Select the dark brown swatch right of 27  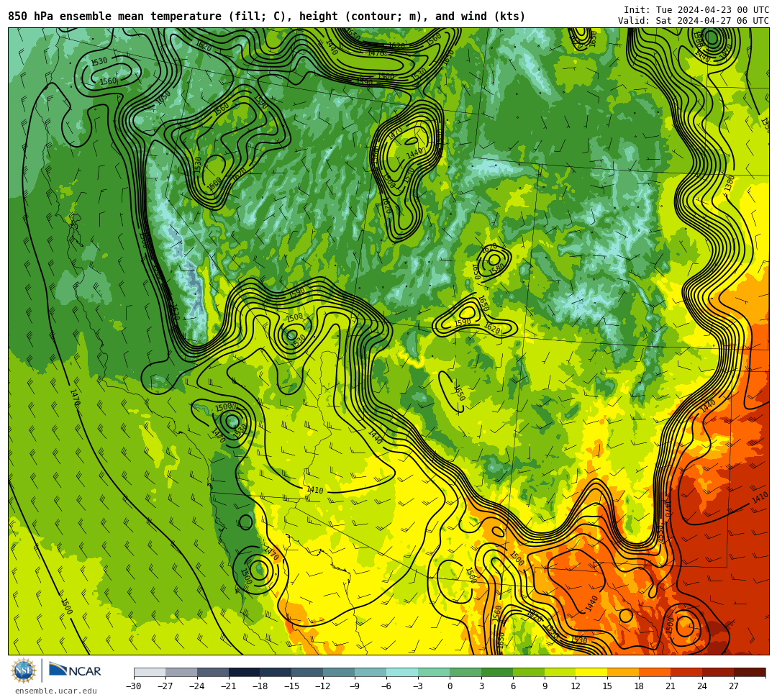(x=750, y=672)
